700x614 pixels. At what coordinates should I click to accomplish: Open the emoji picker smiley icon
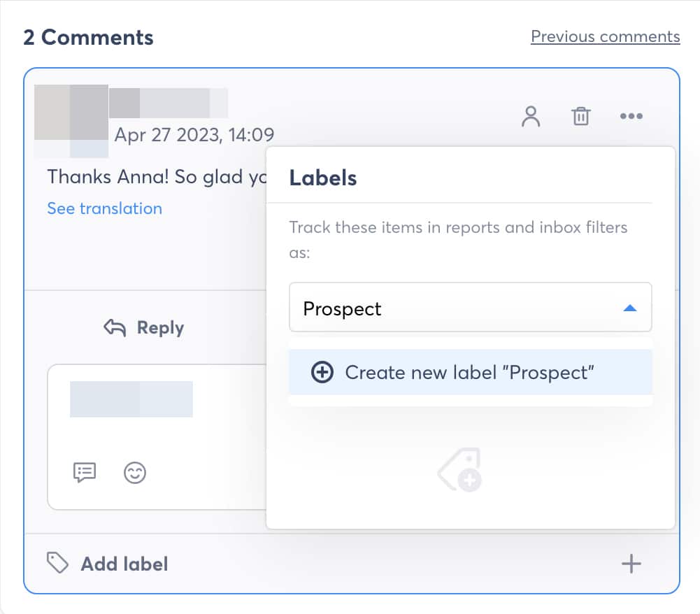click(x=134, y=473)
